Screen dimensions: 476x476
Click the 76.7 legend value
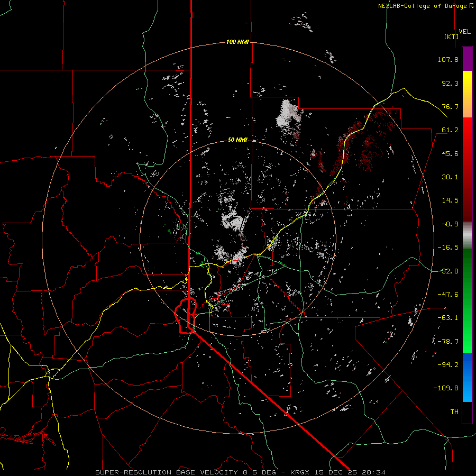click(x=450, y=106)
